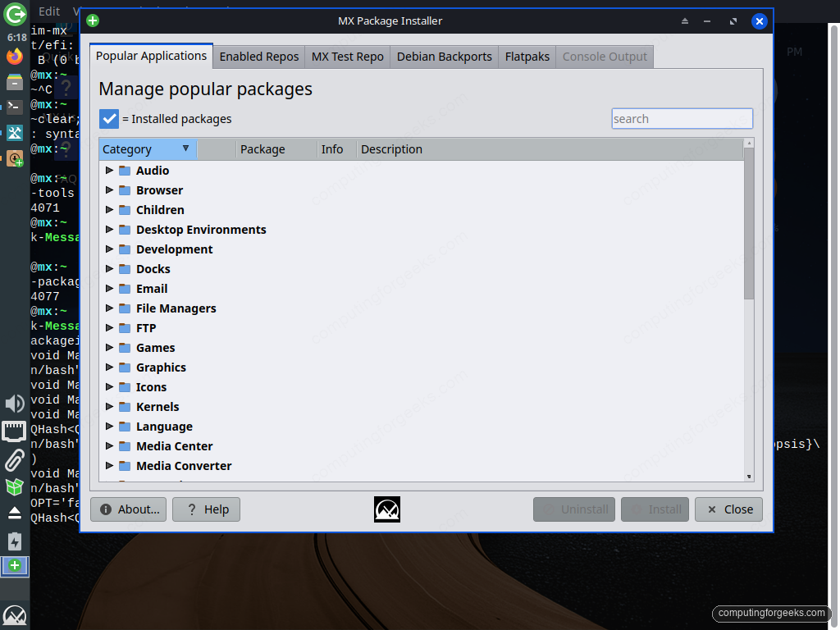Open the Console Output tab

click(x=605, y=57)
